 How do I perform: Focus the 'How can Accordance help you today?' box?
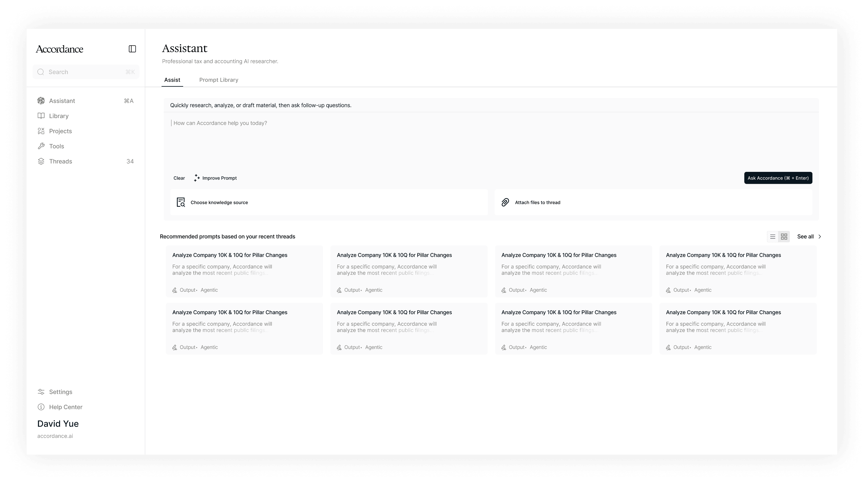(491, 142)
